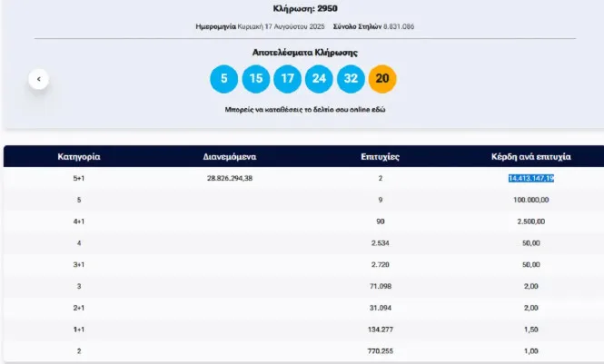This screenshot has height=364, width=604.
Task: Click the "Αποτελέσματα Κλήρωσης" title
Action: pyautogui.click(x=305, y=53)
